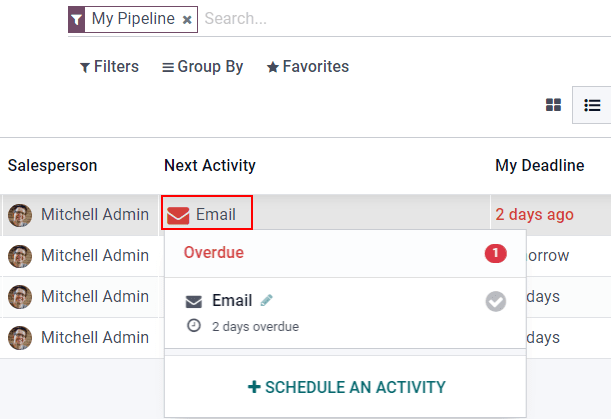The image size is (611, 419).
Task: Sort by Salesperson column header
Action: click(x=53, y=166)
